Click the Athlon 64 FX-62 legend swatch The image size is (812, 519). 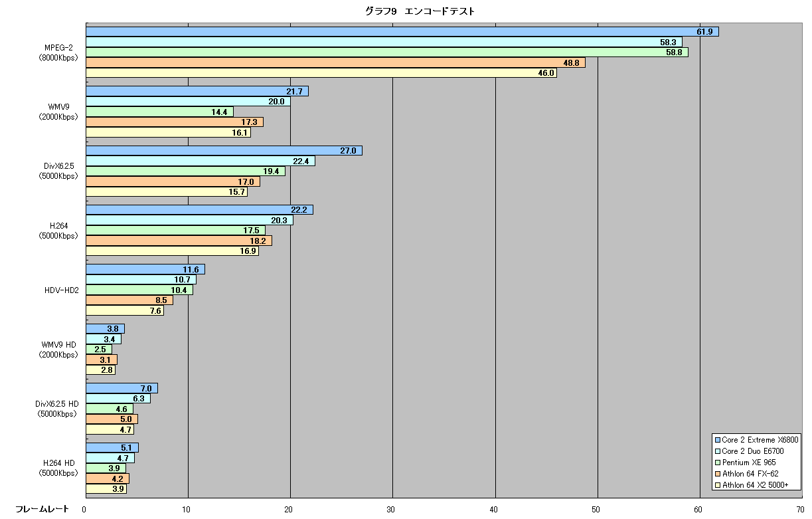pyautogui.click(x=717, y=474)
